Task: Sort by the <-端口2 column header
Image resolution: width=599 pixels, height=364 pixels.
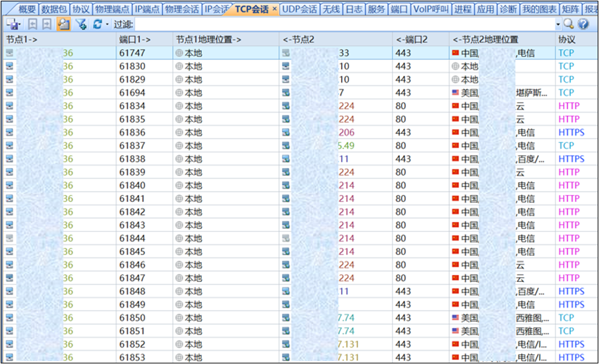Action: (420, 39)
